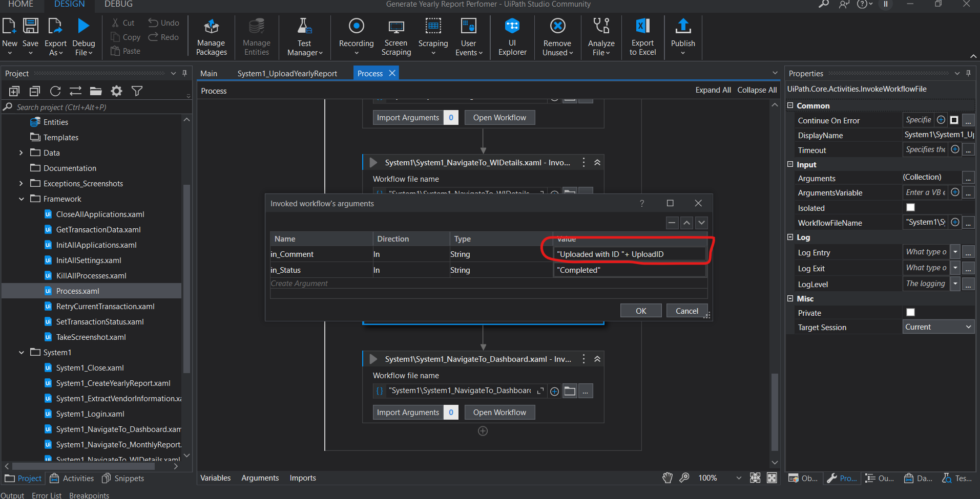This screenshot has width=980, height=499.
Task: Click Export to Excel icon
Action: pyautogui.click(x=642, y=26)
